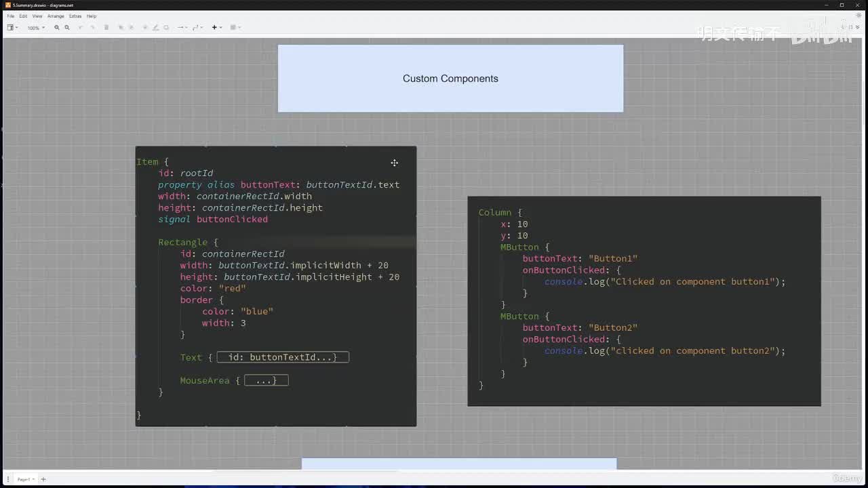The image size is (868, 488).
Task: Click the 'x: 10' code line
Action: [514, 224]
